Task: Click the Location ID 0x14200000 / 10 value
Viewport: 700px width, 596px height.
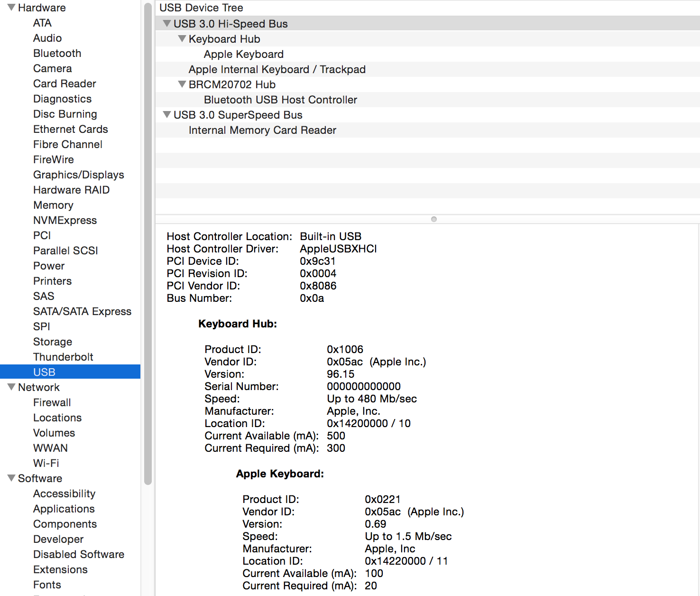Action: (x=368, y=423)
